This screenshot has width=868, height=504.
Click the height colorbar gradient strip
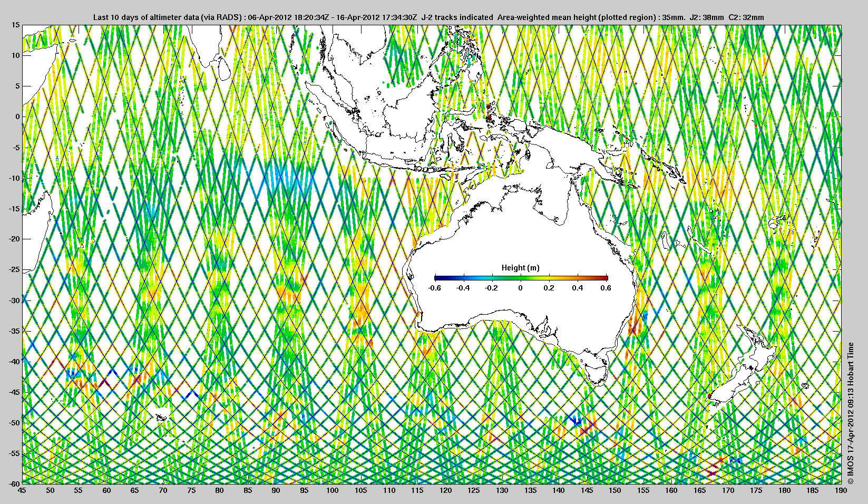[x=521, y=278]
